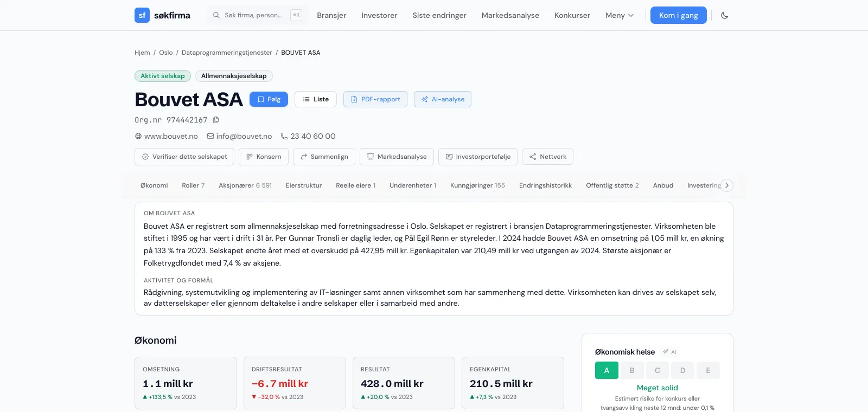Click the AI sparkle icon beside Økonomisk helse

(x=666, y=352)
